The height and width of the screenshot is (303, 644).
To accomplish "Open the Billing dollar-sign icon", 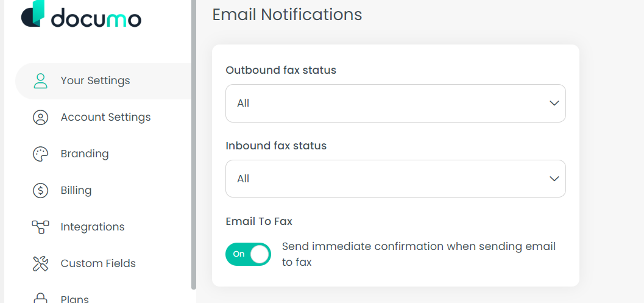I will pyautogui.click(x=41, y=191).
